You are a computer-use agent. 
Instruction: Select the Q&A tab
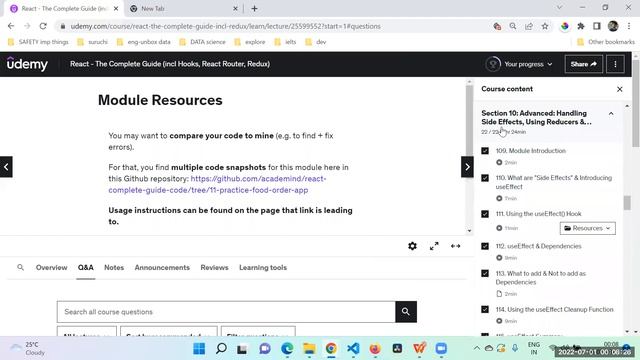(86, 267)
